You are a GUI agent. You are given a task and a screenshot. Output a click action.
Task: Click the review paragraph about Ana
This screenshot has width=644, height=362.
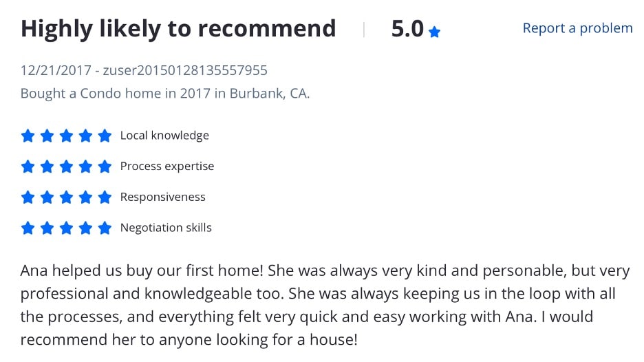(325, 305)
